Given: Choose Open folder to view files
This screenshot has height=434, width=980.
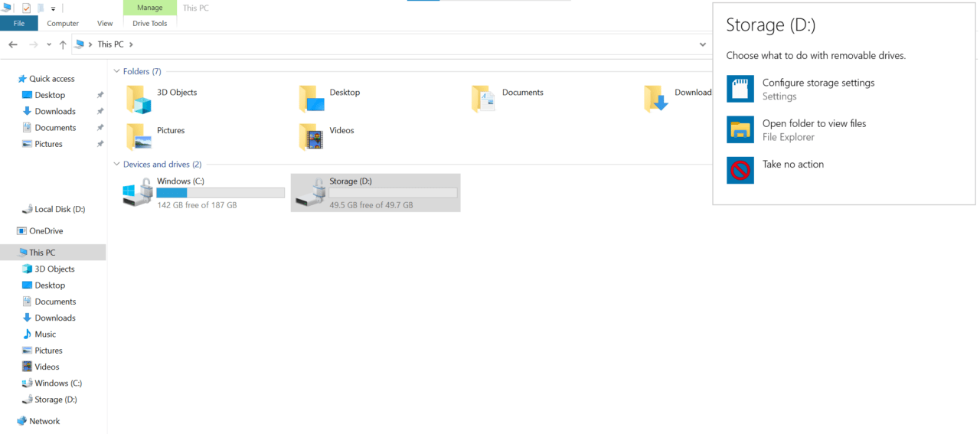Looking at the screenshot, I should pos(815,123).
